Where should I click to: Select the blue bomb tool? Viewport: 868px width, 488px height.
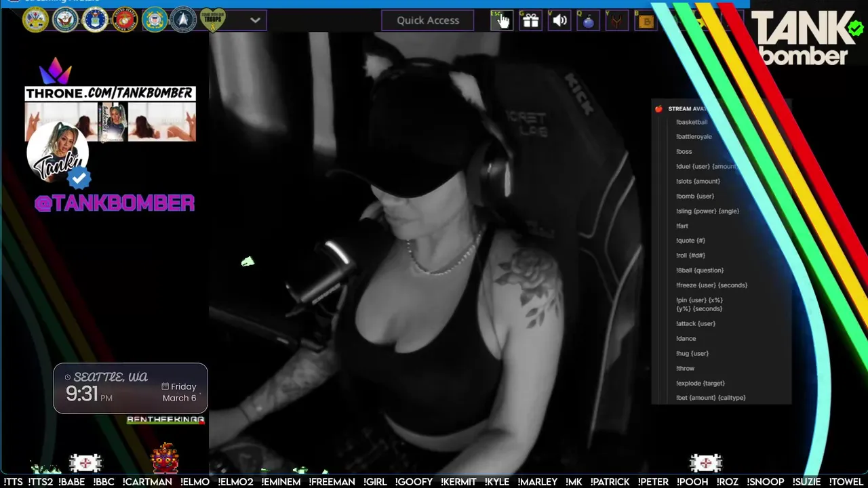point(588,20)
